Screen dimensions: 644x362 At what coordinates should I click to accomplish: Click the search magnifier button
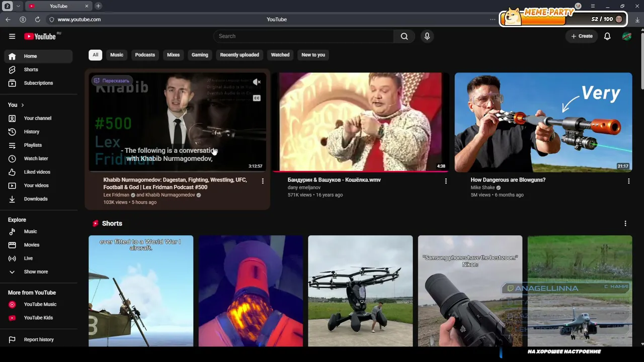404,36
